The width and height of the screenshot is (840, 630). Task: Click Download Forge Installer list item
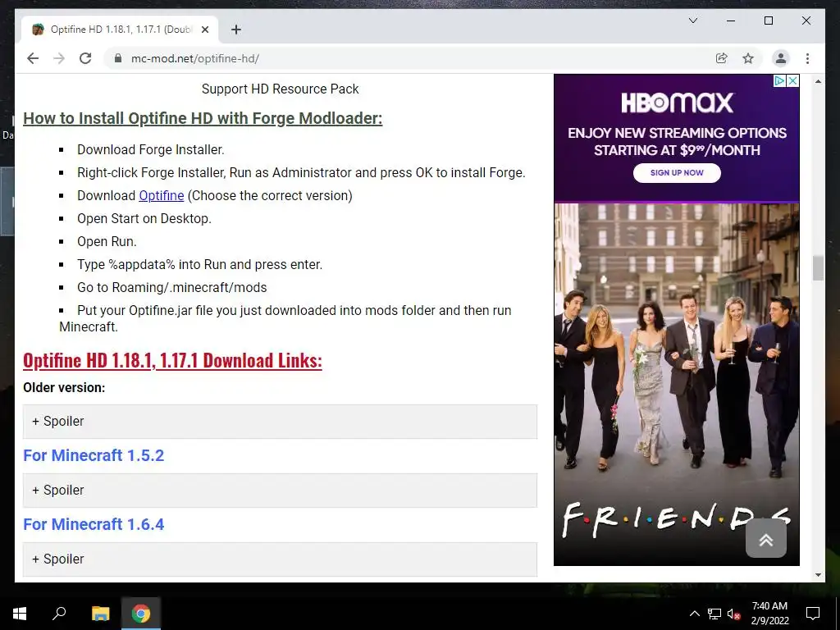(x=151, y=149)
